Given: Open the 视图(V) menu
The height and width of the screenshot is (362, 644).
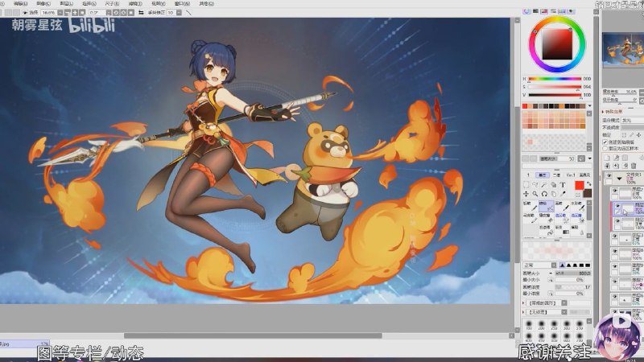Looking at the screenshot, I should click(x=159, y=3).
